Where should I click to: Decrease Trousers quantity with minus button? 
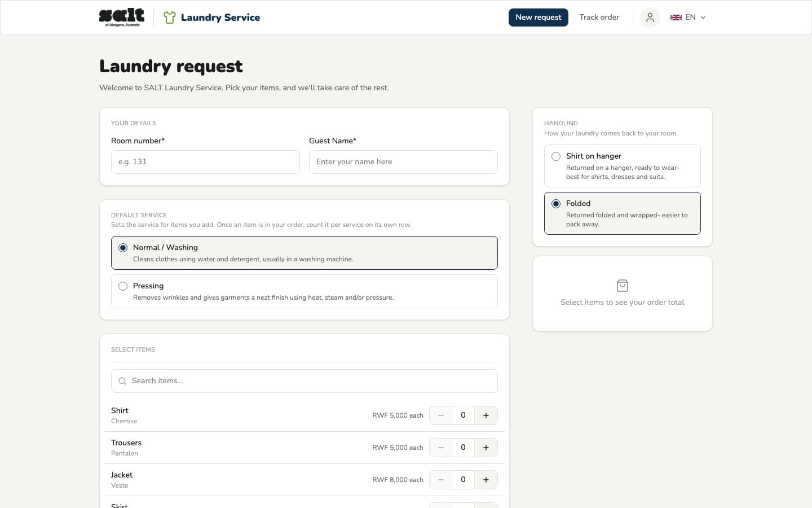[441, 448]
